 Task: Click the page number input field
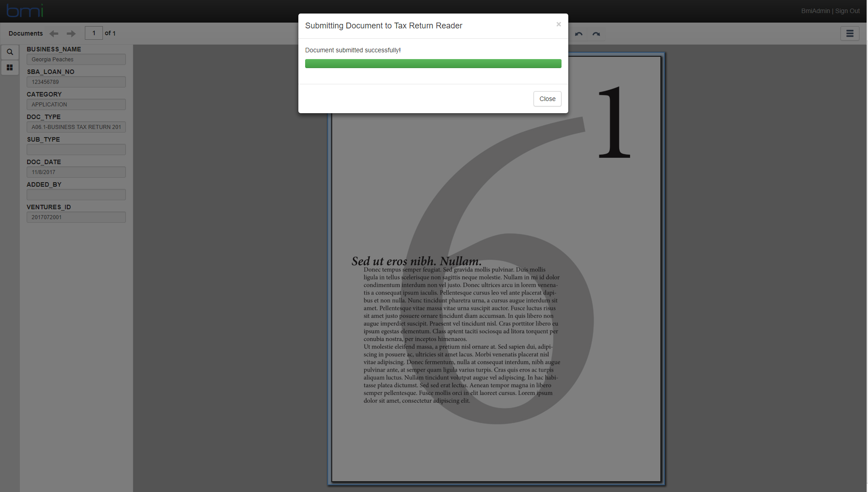coord(94,33)
